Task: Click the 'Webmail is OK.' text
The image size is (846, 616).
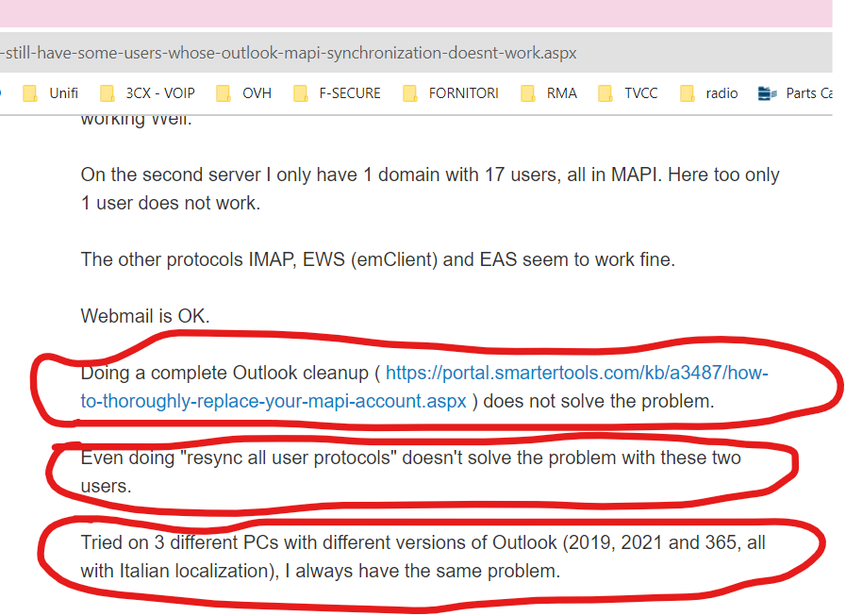Action: [145, 316]
